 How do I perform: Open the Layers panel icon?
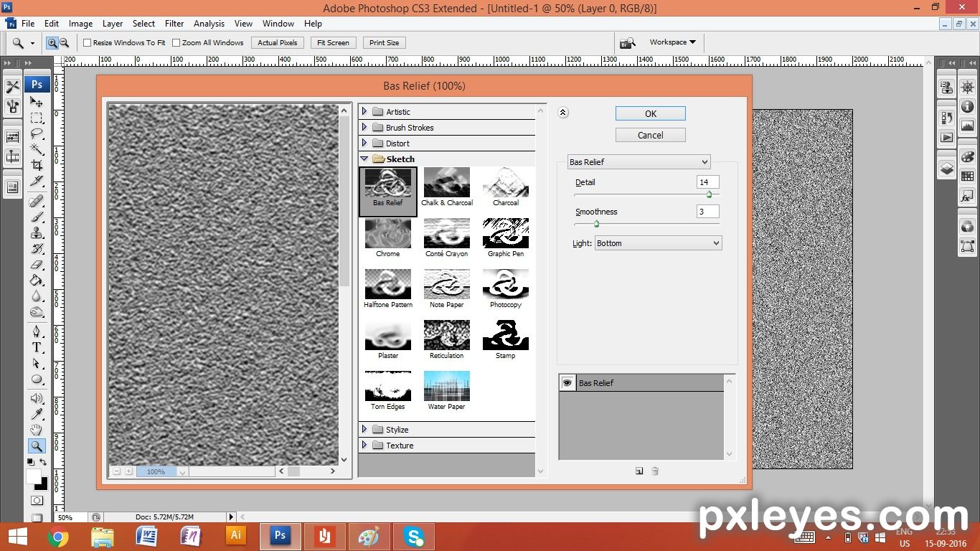click(x=947, y=169)
